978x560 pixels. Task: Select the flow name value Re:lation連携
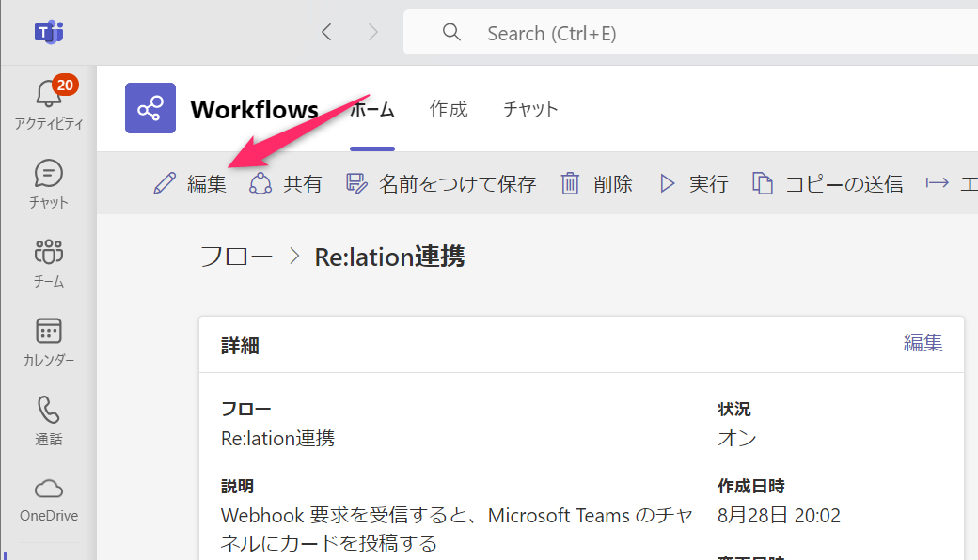click(x=277, y=439)
